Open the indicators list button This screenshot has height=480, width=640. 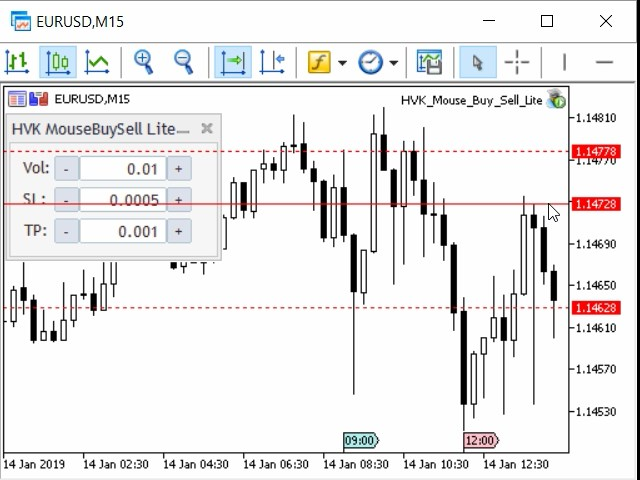(319, 62)
